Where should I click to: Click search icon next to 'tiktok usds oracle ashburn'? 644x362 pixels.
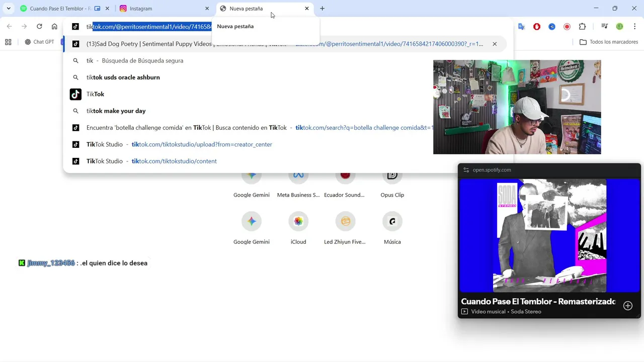click(76, 77)
